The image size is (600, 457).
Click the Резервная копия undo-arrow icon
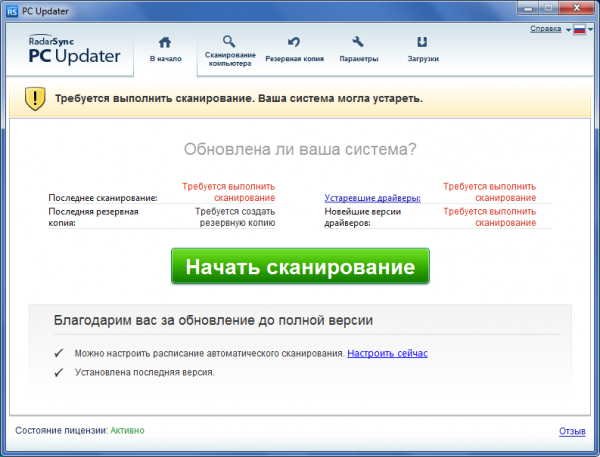pyautogui.click(x=294, y=41)
